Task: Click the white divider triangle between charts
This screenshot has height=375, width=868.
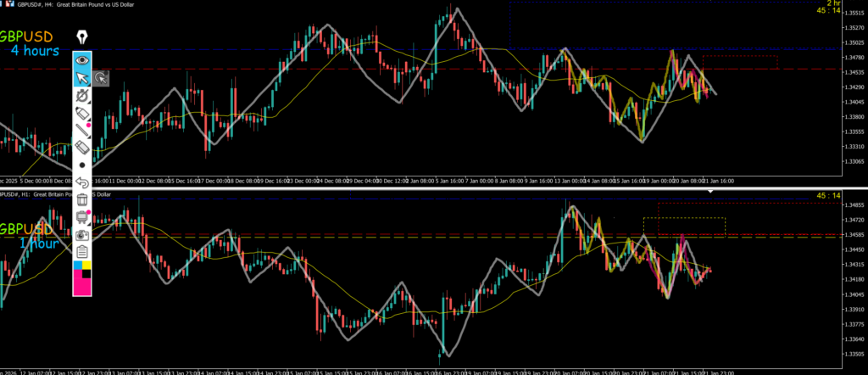Action: pyautogui.click(x=710, y=192)
